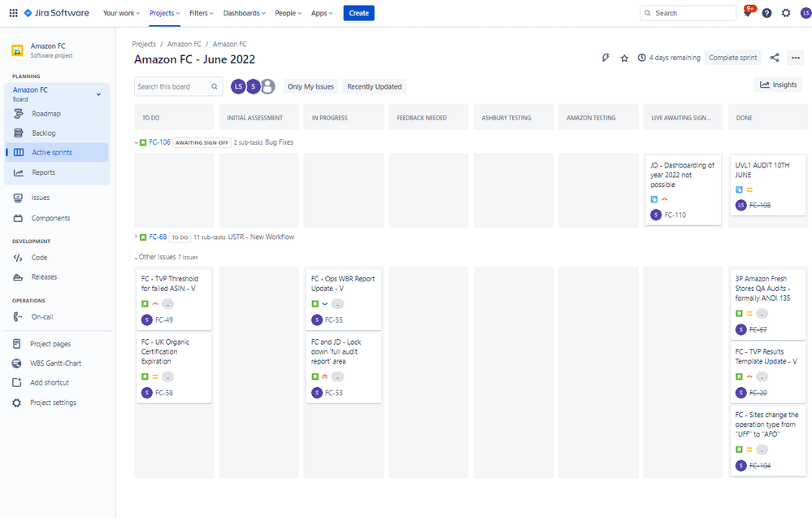Star the Amazon FC board
This screenshot has width=812, height=518.
pyautogui.click(x=624, y=58)
